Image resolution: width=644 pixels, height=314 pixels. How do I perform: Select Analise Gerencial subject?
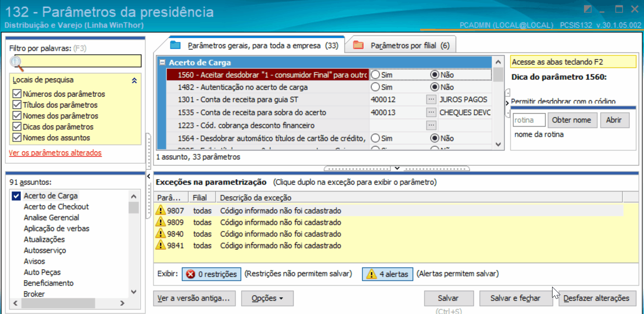coord(51,218)
